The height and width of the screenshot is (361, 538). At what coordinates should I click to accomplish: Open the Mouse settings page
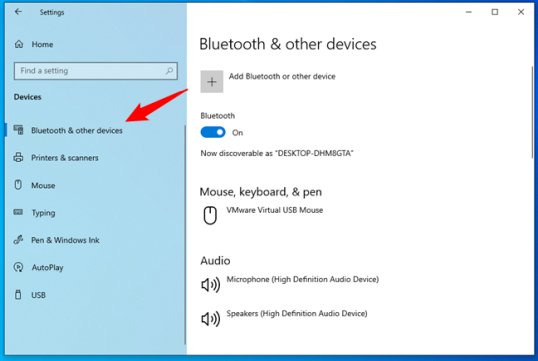[43, 185]
